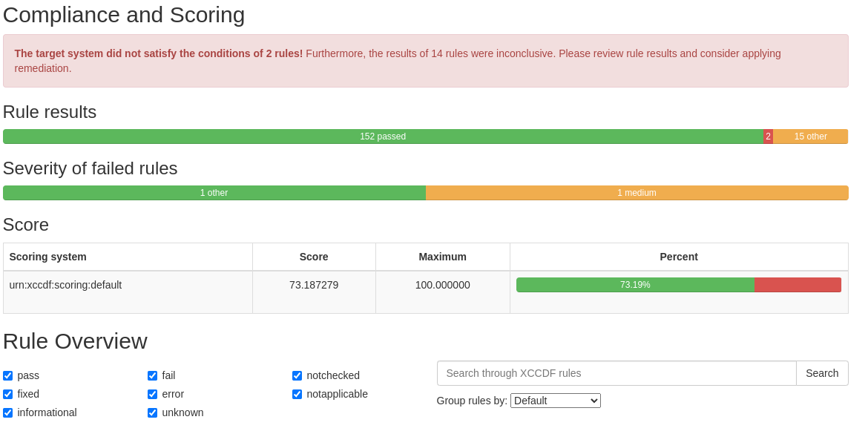The height and width of the screenshot is (431, 868).
Task: Click the bold warning about 2 rules
Action: (x=159, y=53)
